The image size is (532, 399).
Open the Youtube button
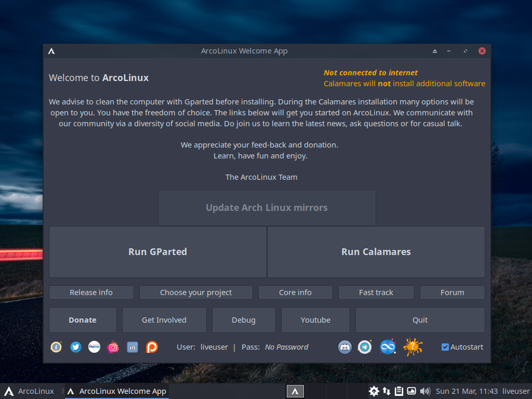coord(316,320)
